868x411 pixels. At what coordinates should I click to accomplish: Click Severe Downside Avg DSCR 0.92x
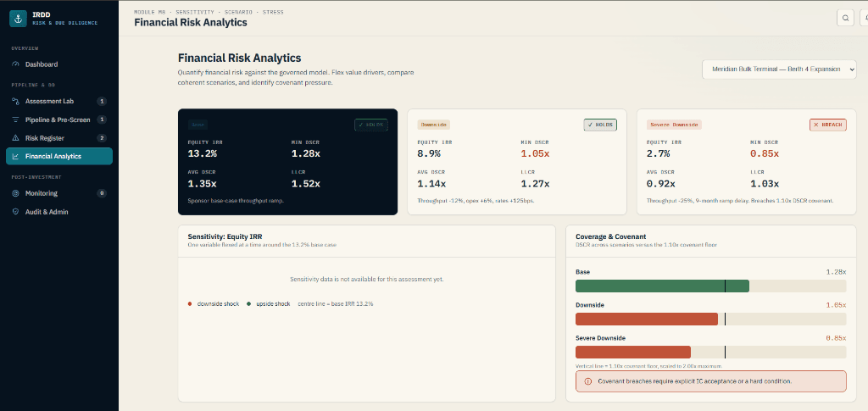661,184
